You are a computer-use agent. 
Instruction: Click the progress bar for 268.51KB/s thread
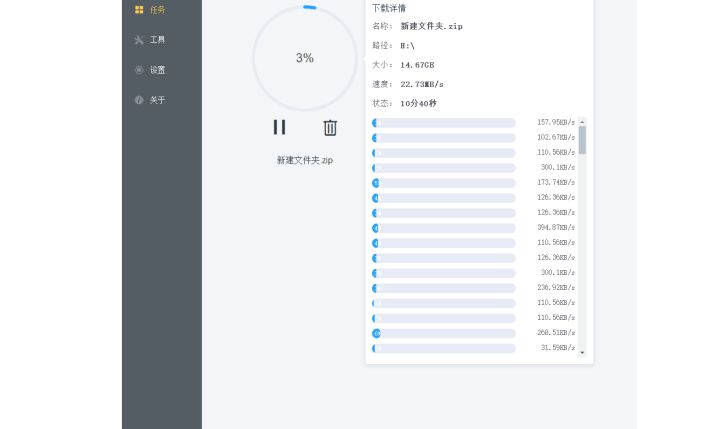[444, 333]
